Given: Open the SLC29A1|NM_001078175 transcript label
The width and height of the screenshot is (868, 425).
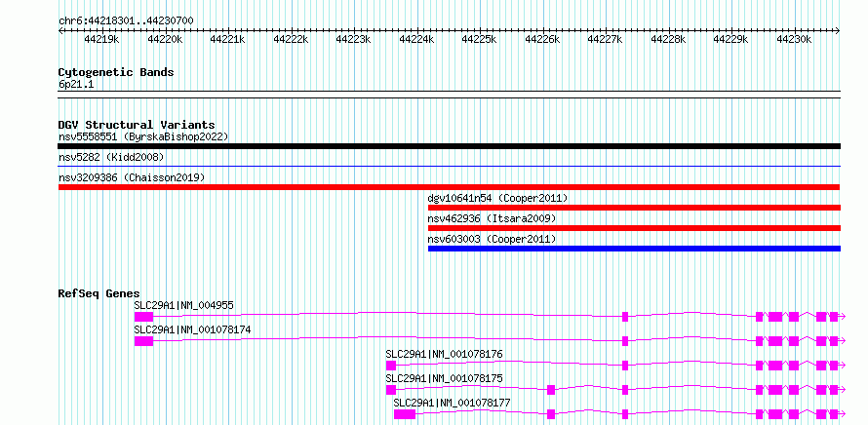Looking at the screenshot, I should click(445, 378).
